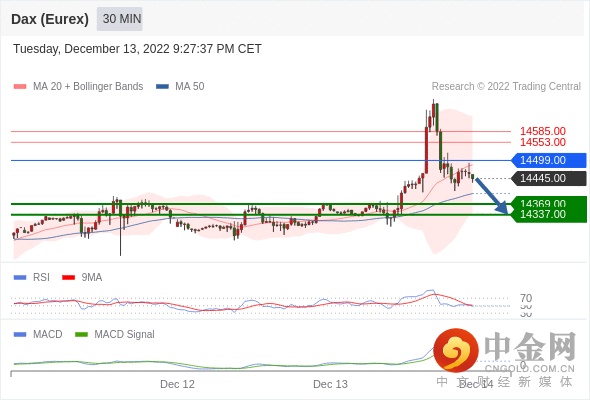Click the RSI legend label
The image size is (590, 400).
[41, 278]
